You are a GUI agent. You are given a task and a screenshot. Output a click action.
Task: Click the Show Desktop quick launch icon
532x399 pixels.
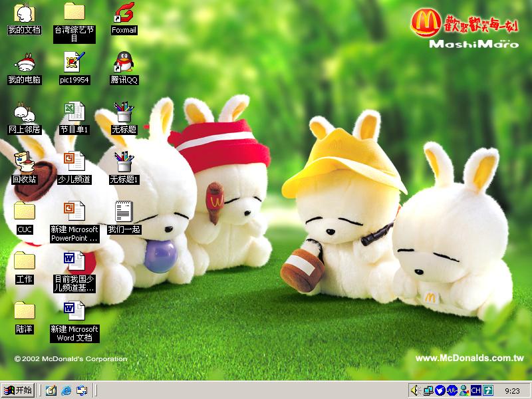51,390
